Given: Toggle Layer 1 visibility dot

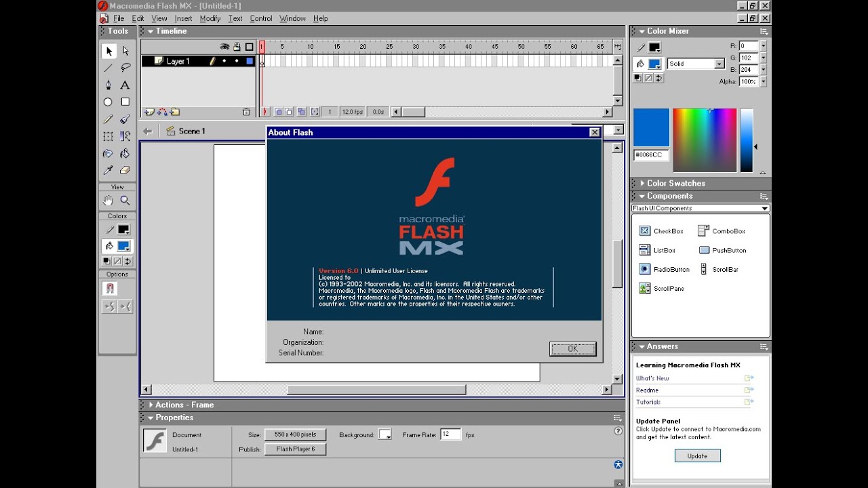Looking at the screenshot, I should pyautogui.click(x=224, y=61).
